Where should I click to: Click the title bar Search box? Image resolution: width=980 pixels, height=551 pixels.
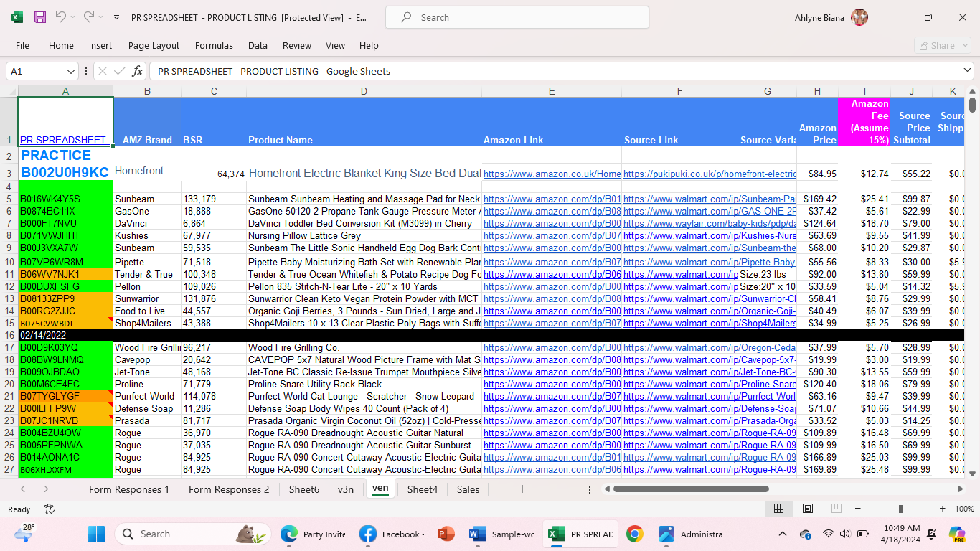tap(517, 17)
